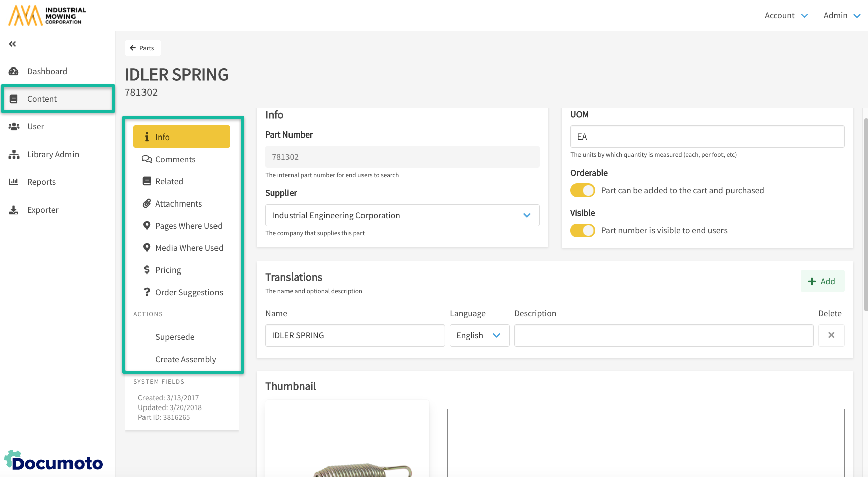Click the Comments speech bubble icon
The width and height of the screenshot is (868, 477).
coord(147,159)
